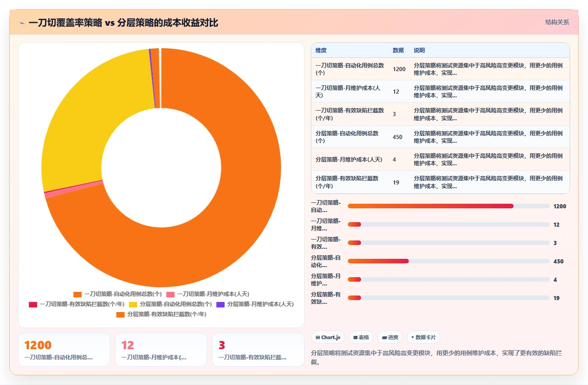The image size is (588, 385).
Task: Click the 结构关系 label in header
Action: click(557, 22)
